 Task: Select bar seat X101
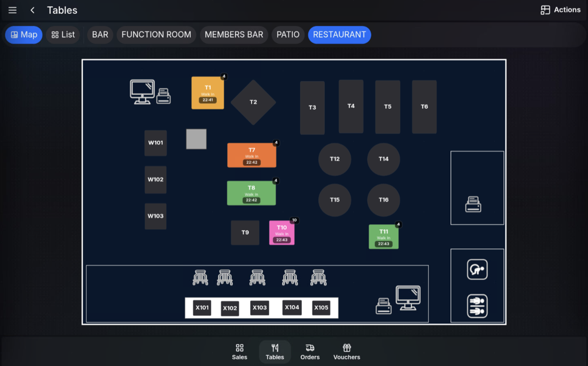point(202,308)
